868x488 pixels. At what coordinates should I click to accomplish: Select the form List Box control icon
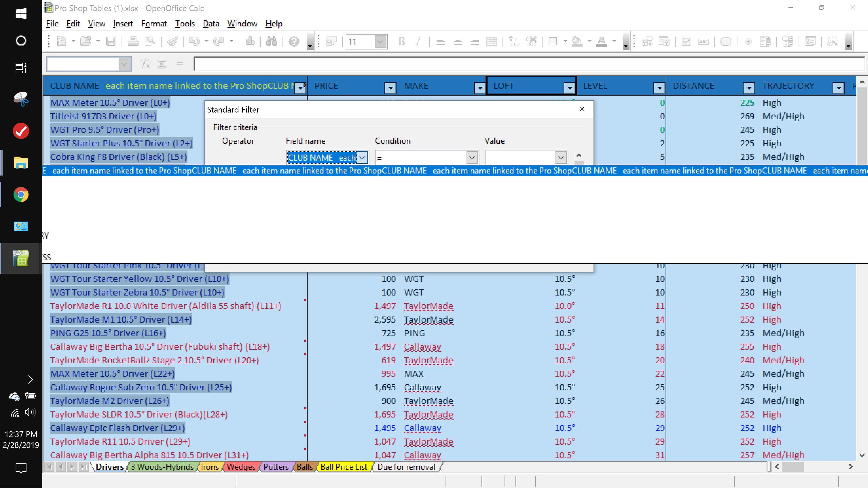(765, 41)
